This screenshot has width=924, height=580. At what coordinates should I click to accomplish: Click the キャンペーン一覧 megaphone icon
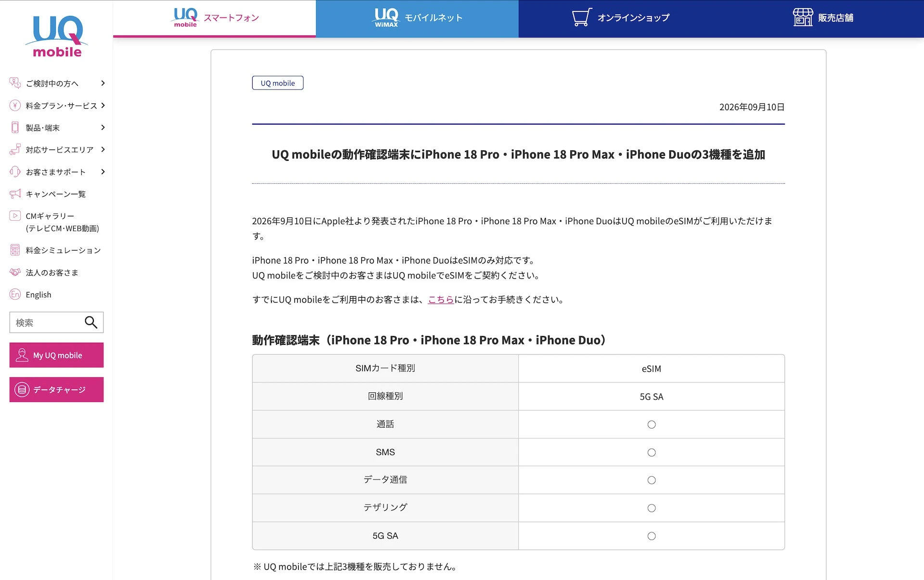pos(15,194)
